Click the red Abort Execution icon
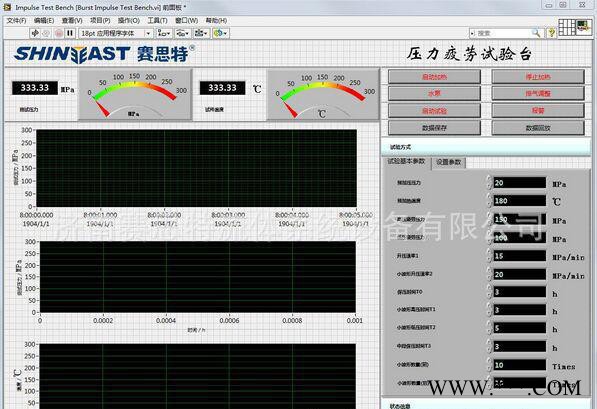Screen dimensions: 597x409 (x=58, y=33)
